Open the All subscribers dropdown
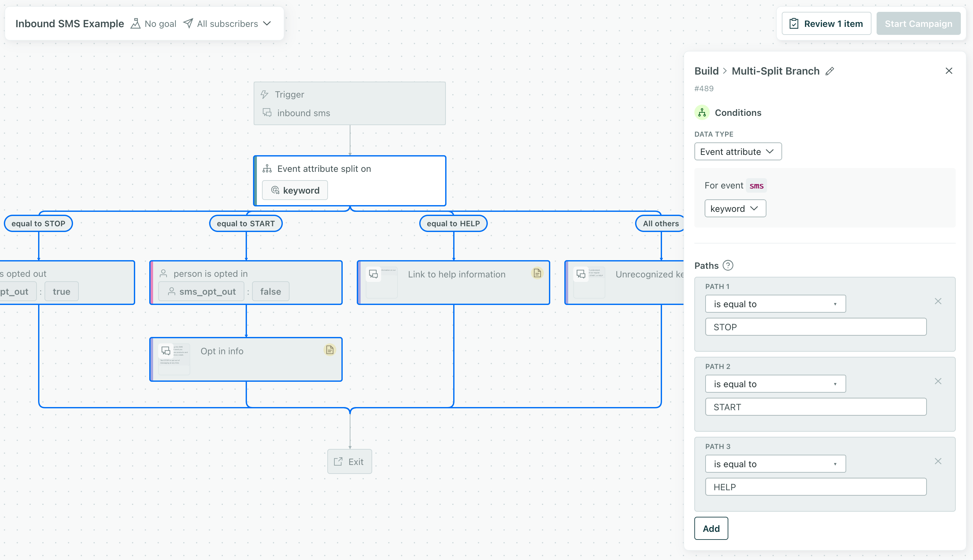973x560 pixels. pos(227,23)
